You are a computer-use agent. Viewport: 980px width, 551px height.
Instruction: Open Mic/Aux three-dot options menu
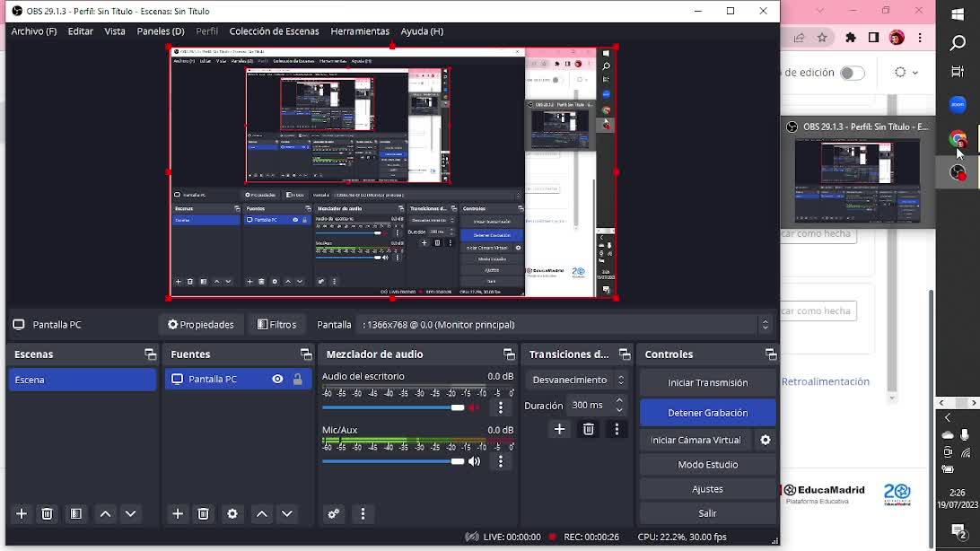coord(501,461)
